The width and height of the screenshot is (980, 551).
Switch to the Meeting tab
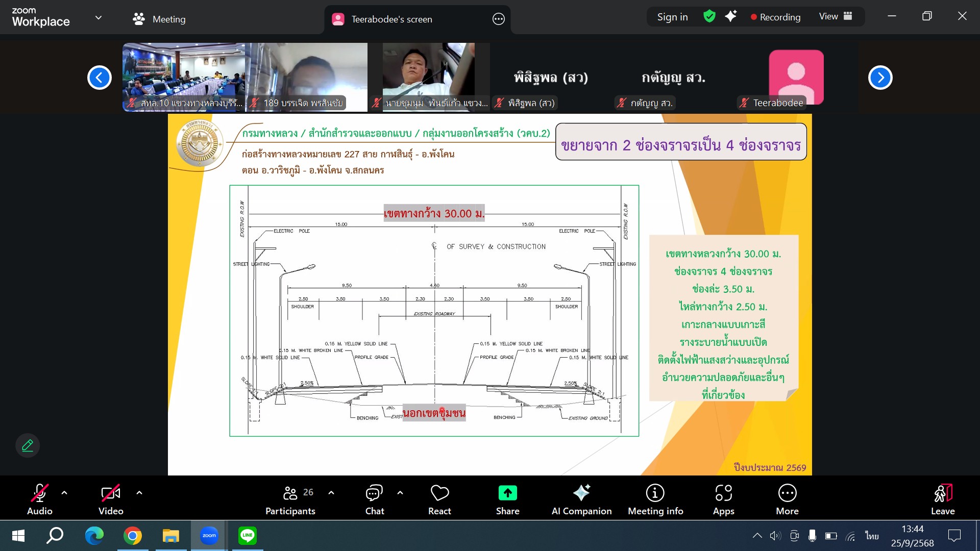tap(159, 19)
